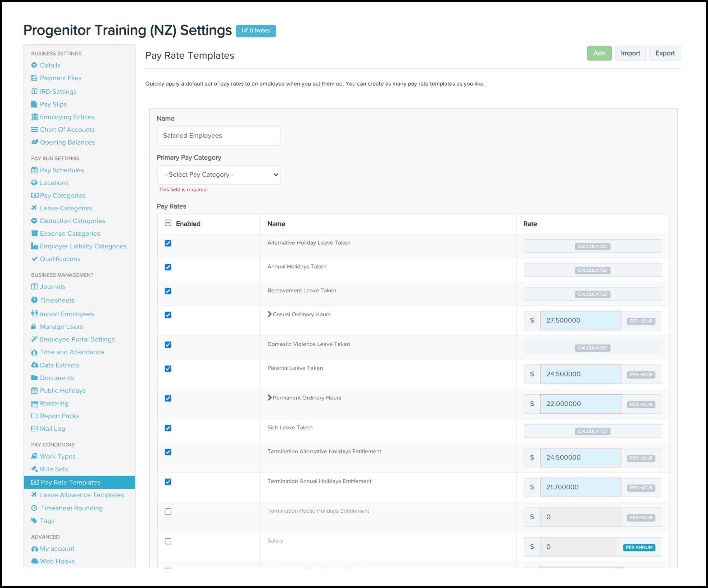Click the gear icon beside Details

click(x=34, y=65)
